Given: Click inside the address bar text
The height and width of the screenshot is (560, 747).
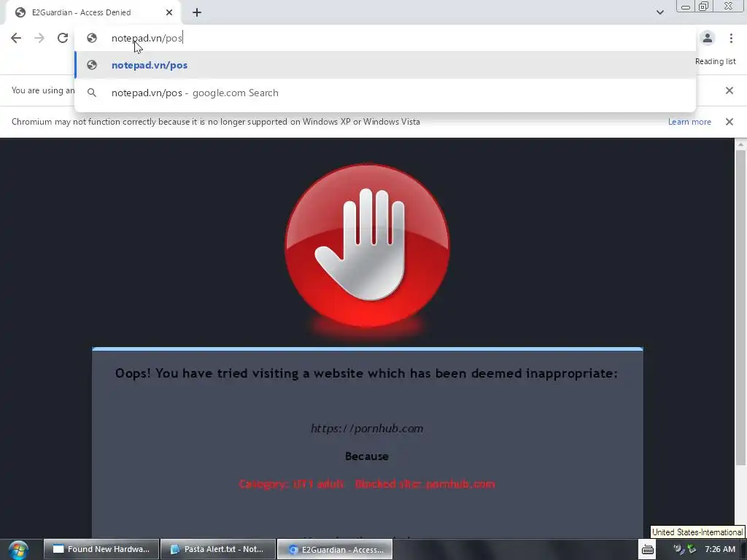Looking at the screenshot, I should click(x=147, y=38).
